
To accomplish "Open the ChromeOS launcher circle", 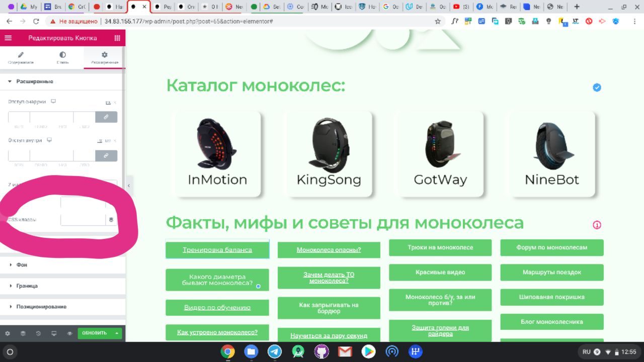I will click(10, 352).
